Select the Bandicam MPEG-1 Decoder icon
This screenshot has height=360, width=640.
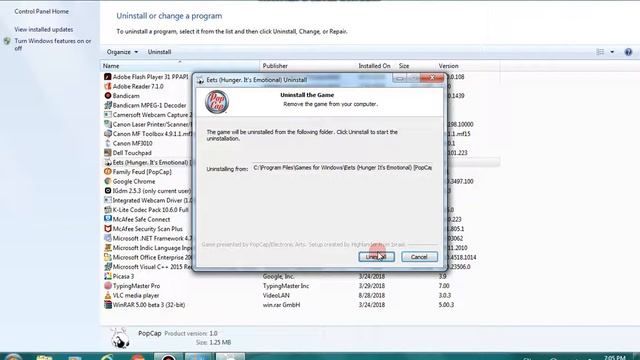[x=108, y=105]
